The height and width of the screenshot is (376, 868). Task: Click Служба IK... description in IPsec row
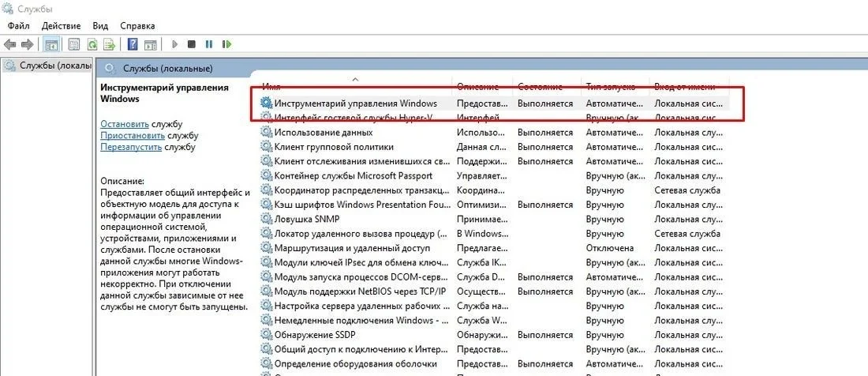coord(481,262)
